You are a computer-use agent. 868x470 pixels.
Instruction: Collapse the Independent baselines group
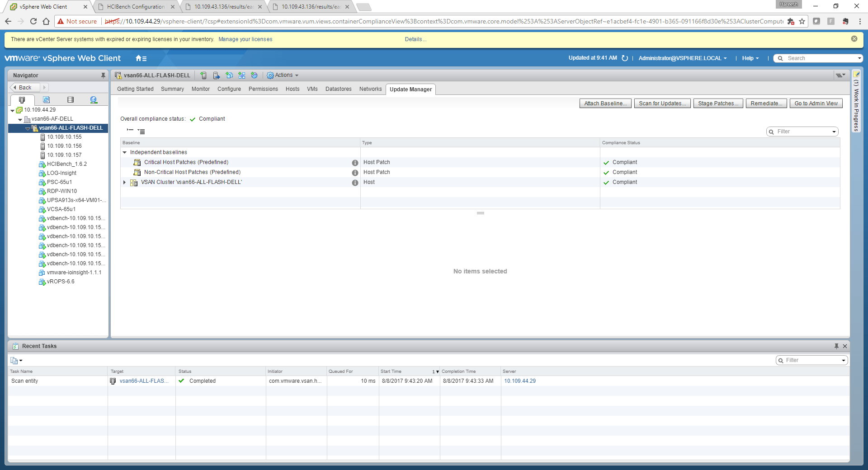pyautogui.click(x=125, y=152)
